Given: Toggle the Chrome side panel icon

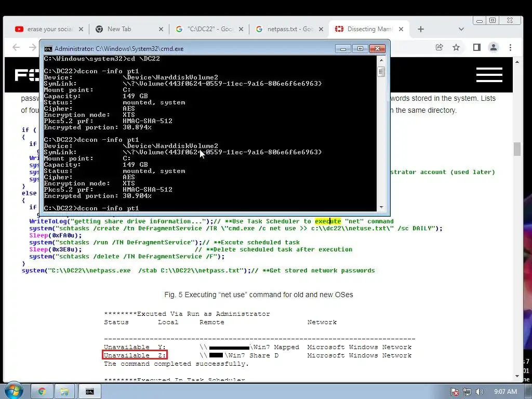Looking at the screenshot, I should tap(477, 47).
